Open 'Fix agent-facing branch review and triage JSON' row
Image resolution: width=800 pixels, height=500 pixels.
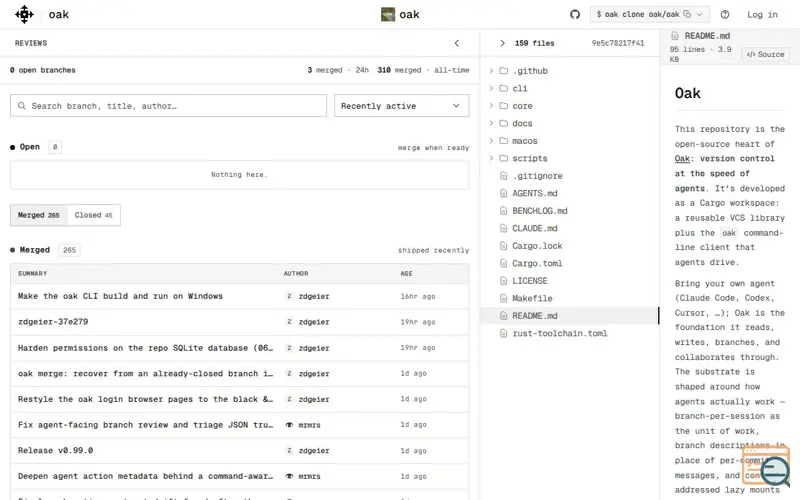click(239, 425)
